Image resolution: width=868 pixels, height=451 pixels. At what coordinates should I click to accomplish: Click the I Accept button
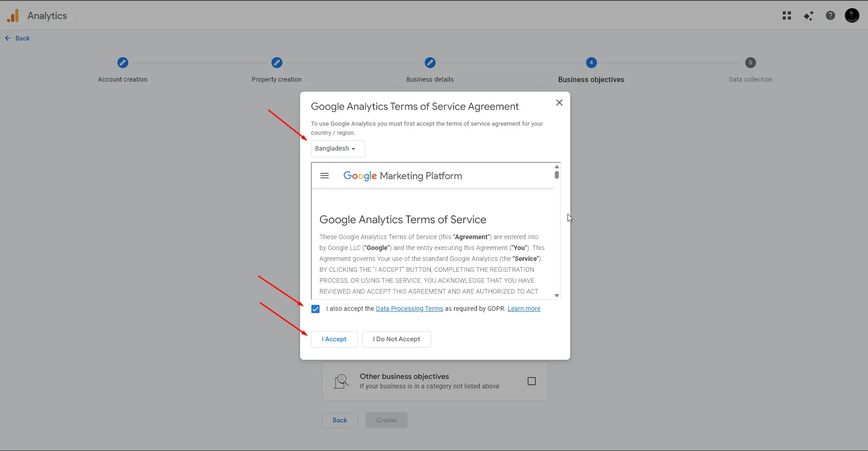click(x=334, y=339)
